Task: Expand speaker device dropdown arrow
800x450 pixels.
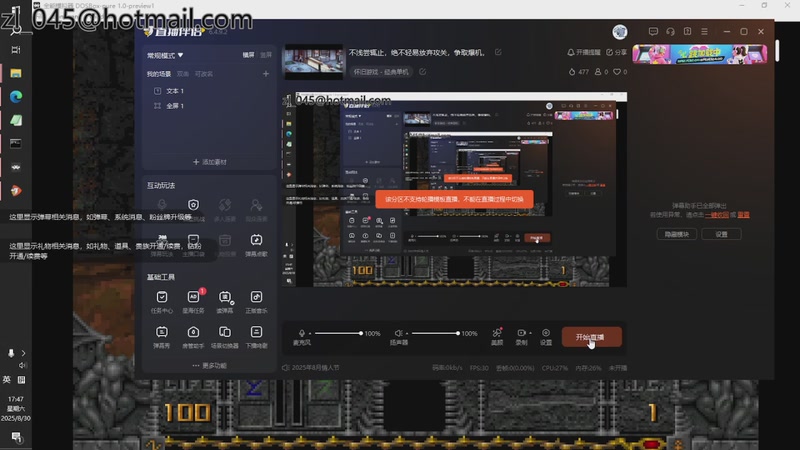Action: pyautogui.click(x=407, y=334)
